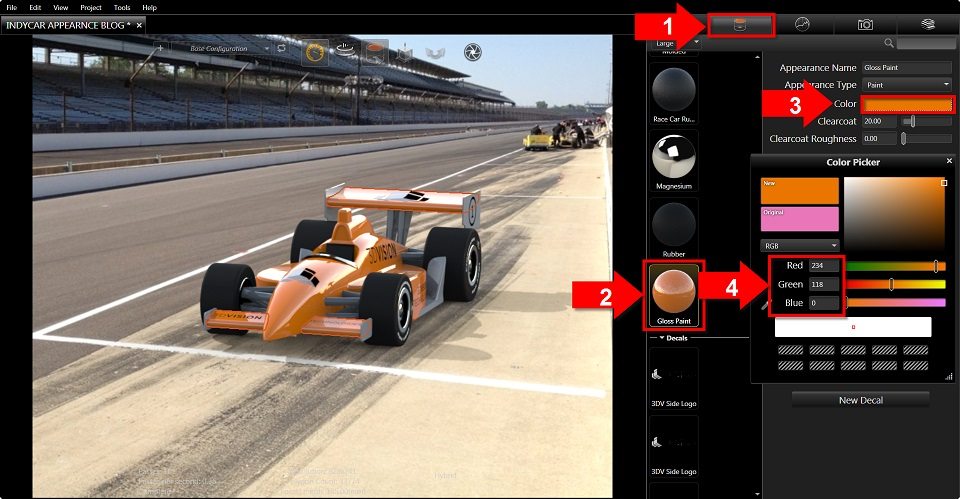Click the Clearcoat Roughness slider

click(927, 139)
